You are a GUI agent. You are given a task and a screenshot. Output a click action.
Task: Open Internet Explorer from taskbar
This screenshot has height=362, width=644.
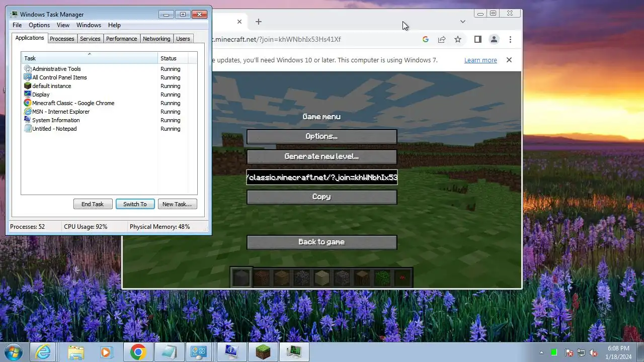pos(44,352)
